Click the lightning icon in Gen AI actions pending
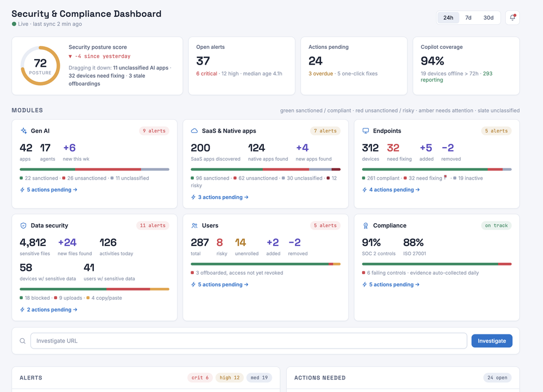Image resolution: width=543 pixels, height=392 pixels. click(x=22, y=190)
